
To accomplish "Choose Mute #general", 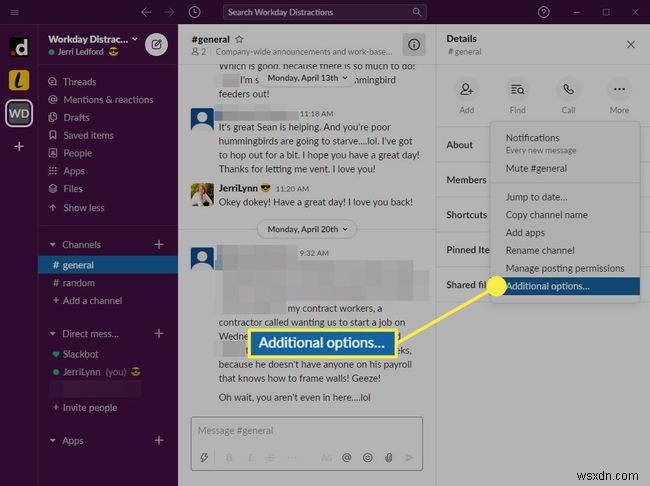I will tap(565, 168).
